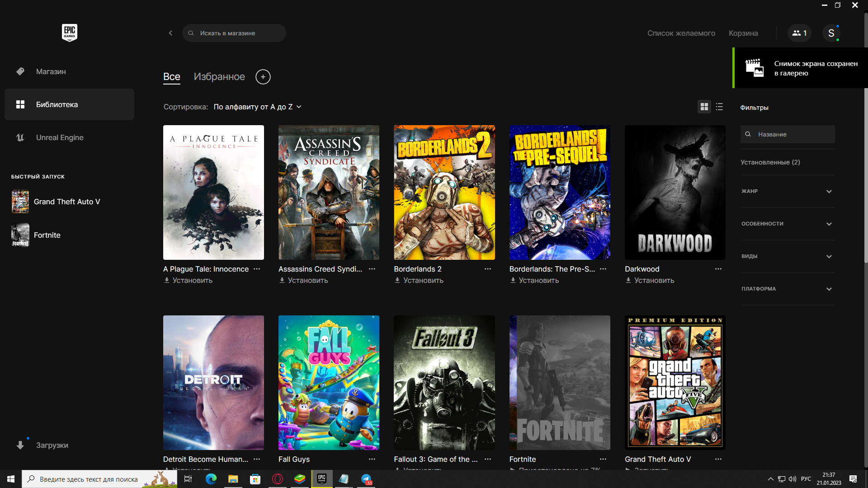Open Opera browser from the taskbar
The width and height of the screenshot is (868, 488).
[278, 479]
